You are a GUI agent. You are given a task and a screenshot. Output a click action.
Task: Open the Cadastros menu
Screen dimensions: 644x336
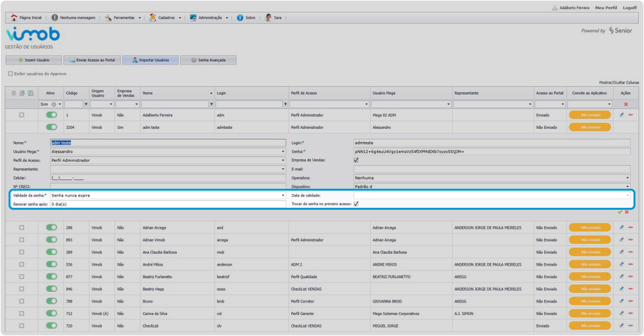[x=167, y=17]
